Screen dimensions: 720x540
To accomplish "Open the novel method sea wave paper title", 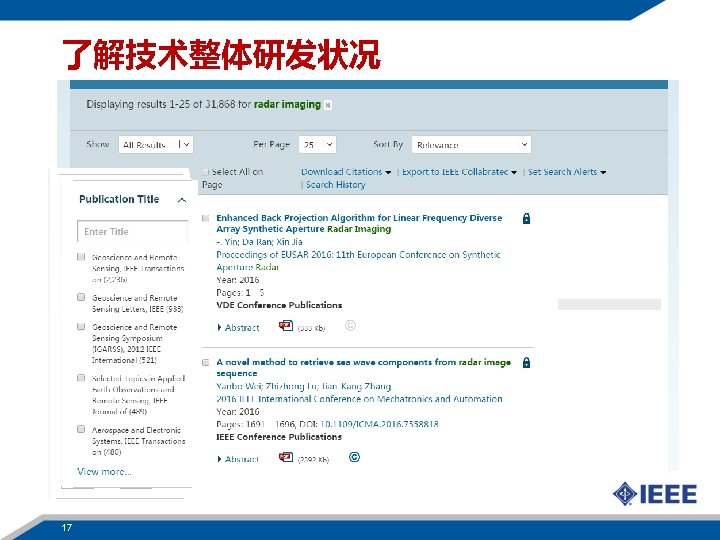I will pos(364,367).
